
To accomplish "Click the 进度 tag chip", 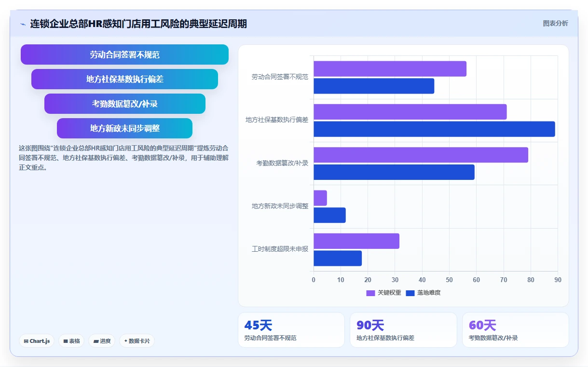I will click(102, 341).
